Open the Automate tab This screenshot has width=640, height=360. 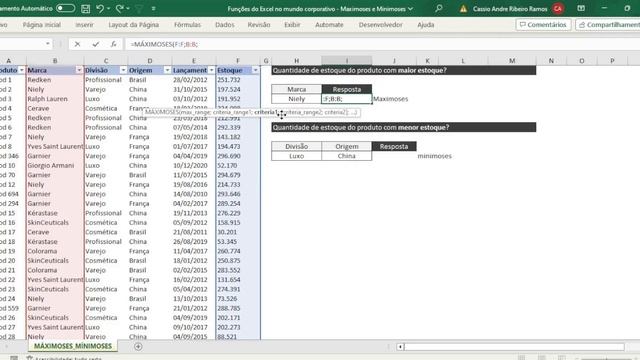(329, 25)
